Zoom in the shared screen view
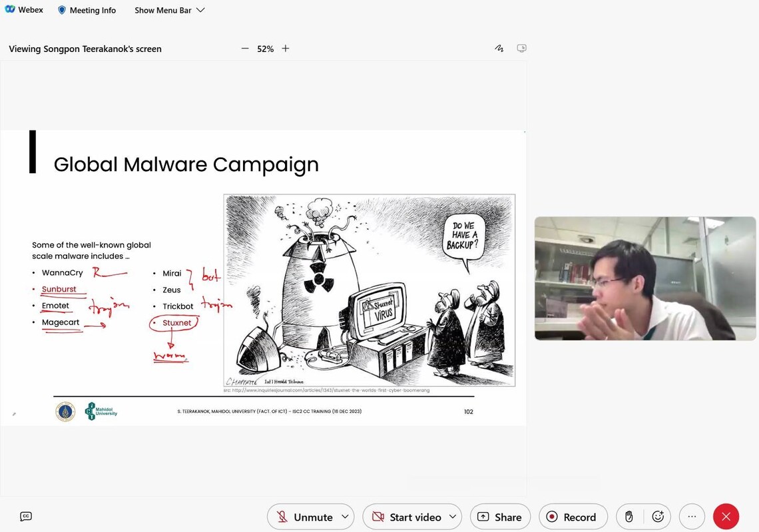The height and width of the screenshot is (532, 759). click(286, 49)
